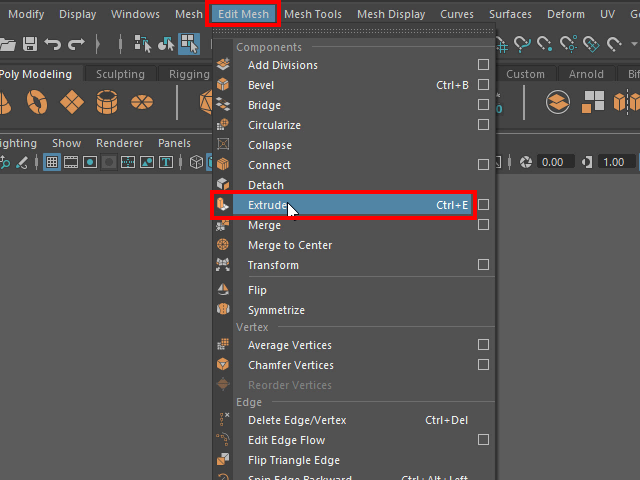Screen dimensions: 640x480
Task: Open the Bevel options box
Action: tap(483, 85)
